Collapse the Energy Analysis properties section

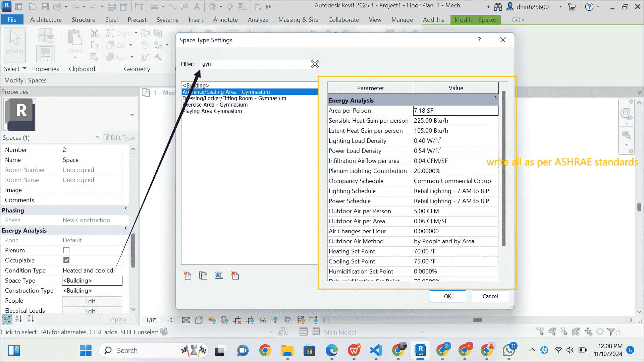[125, 228]
